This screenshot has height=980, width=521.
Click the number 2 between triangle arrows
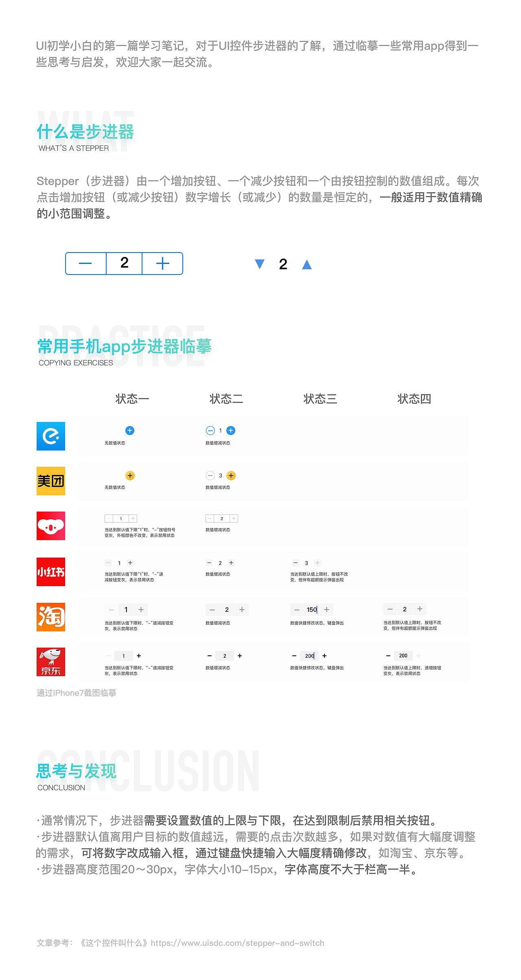coord(283,264)
